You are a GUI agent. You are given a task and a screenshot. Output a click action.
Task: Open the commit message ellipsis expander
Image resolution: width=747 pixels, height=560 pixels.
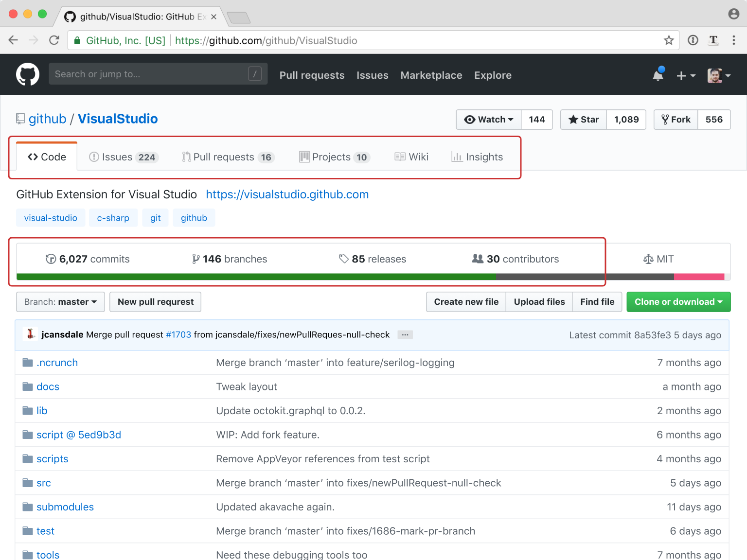click(405, 334)
